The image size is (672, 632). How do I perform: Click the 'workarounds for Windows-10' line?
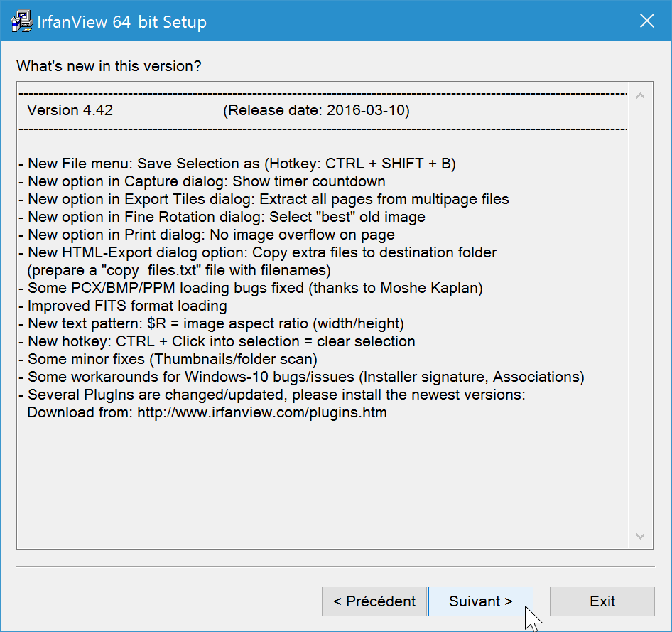302,377
